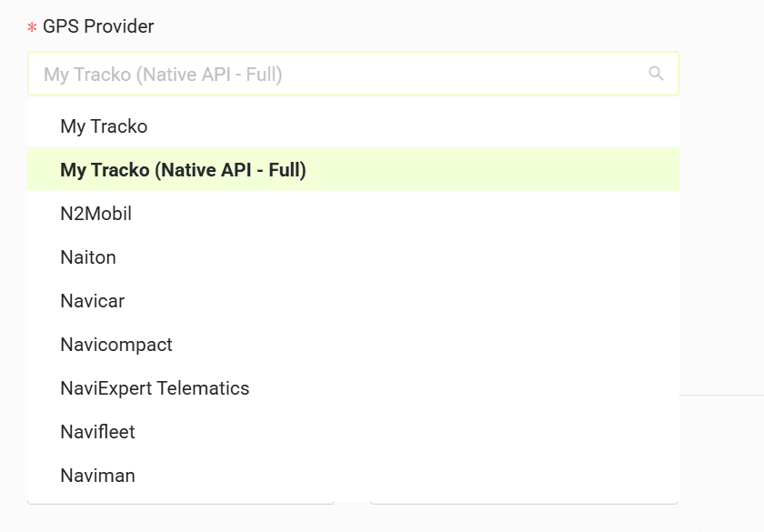Click the partially hidden right field below dropdown
764x532 pixels.
click(524, 501)
